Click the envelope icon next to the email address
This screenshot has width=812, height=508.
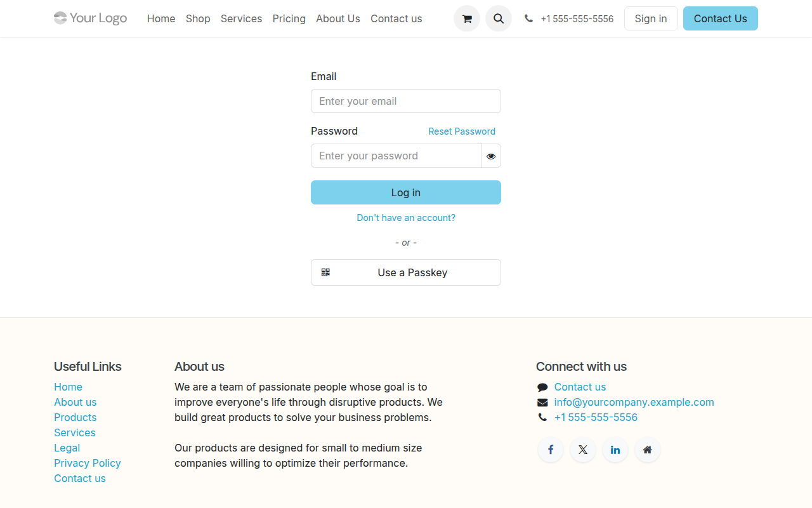click(542, 402)
